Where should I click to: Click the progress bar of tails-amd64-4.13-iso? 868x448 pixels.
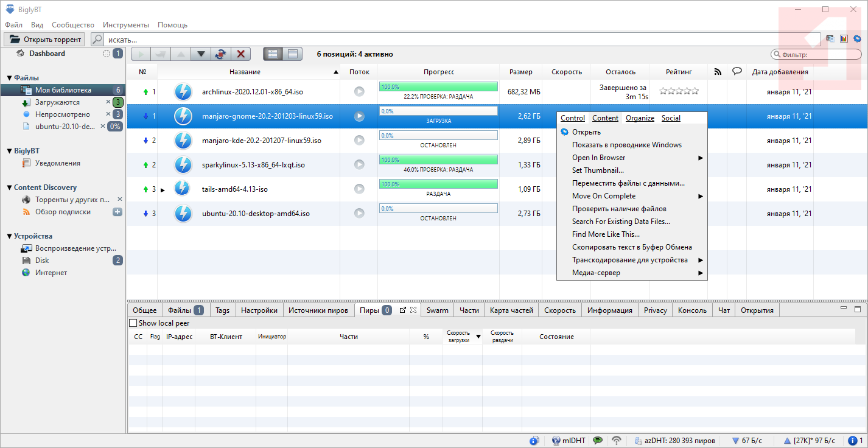coord(438,184)
